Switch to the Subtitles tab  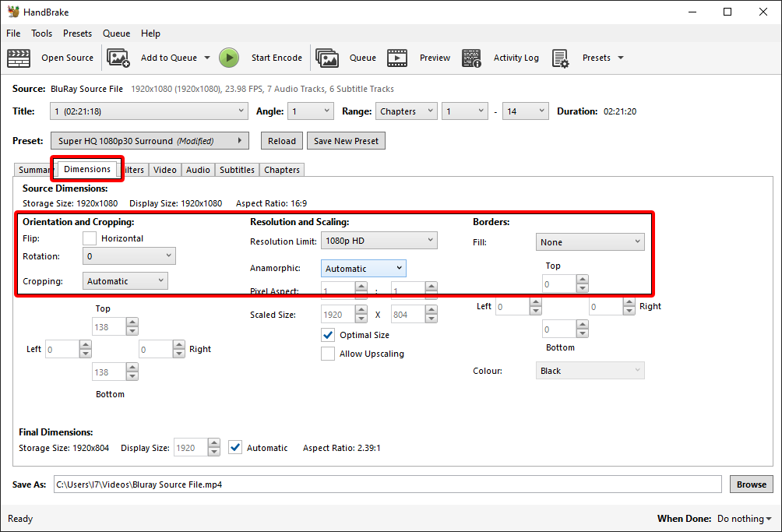point(238,170)
